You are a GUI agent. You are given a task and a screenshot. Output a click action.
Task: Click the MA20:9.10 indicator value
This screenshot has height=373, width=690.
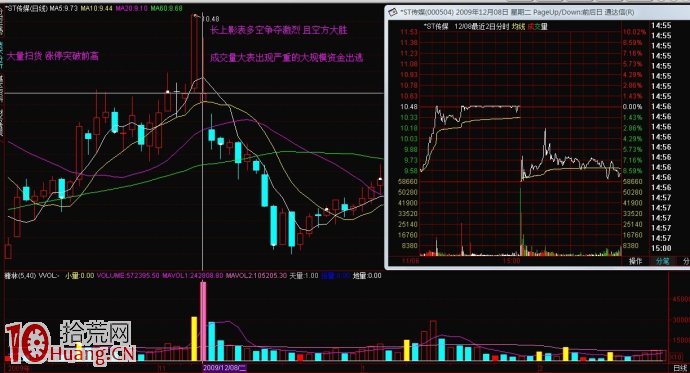point(132,8)
